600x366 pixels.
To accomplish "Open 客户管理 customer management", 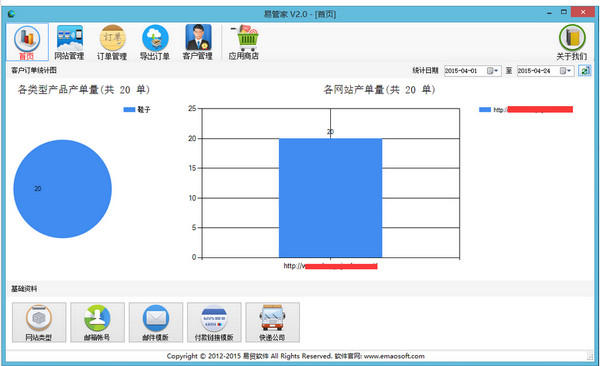I will (198, 42).
